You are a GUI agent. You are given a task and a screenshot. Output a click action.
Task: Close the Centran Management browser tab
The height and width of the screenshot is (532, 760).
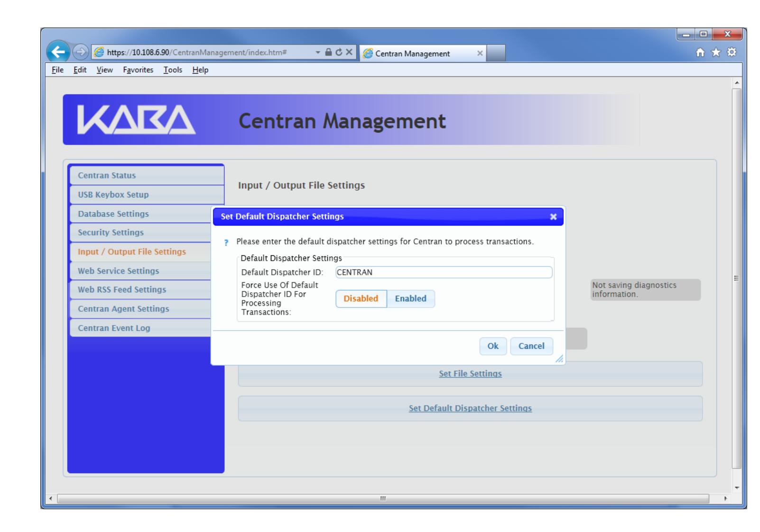(480, 54)
